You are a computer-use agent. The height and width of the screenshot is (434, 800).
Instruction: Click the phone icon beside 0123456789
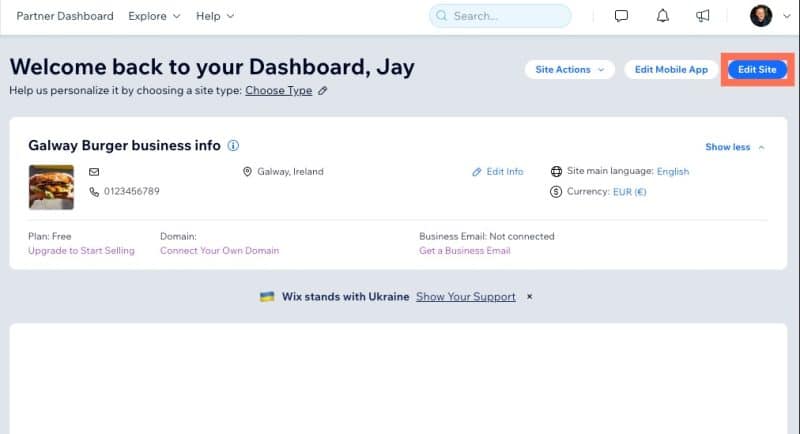click(x=94, y=192)
